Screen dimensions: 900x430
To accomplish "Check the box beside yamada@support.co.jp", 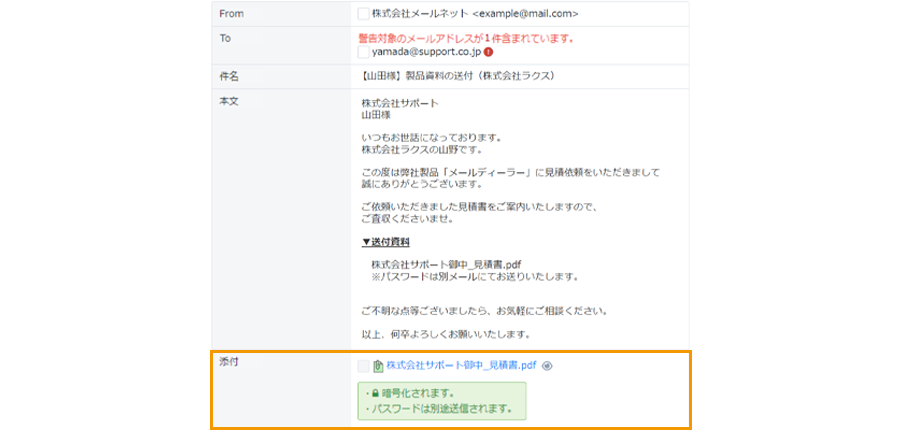I will (363, 51).
